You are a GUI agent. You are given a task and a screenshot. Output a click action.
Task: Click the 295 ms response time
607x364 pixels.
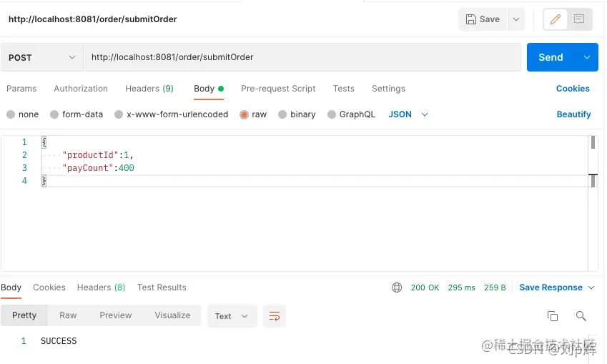(461, 287)
